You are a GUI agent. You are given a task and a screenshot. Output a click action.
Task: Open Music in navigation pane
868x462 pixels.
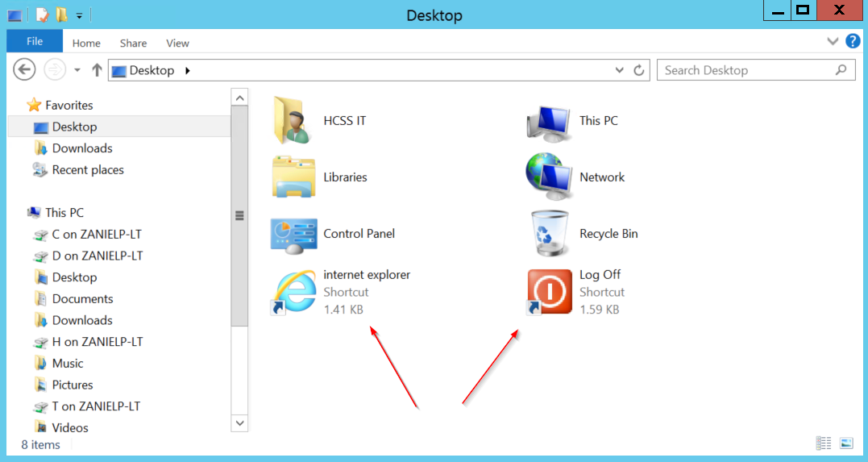click(68, 364)
